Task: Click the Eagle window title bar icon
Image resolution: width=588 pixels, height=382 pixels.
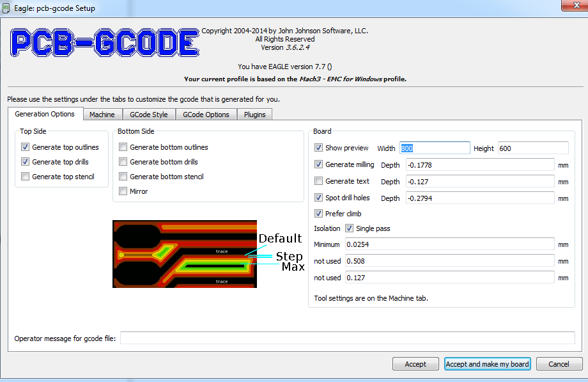Action: click(x=6, y=8)
